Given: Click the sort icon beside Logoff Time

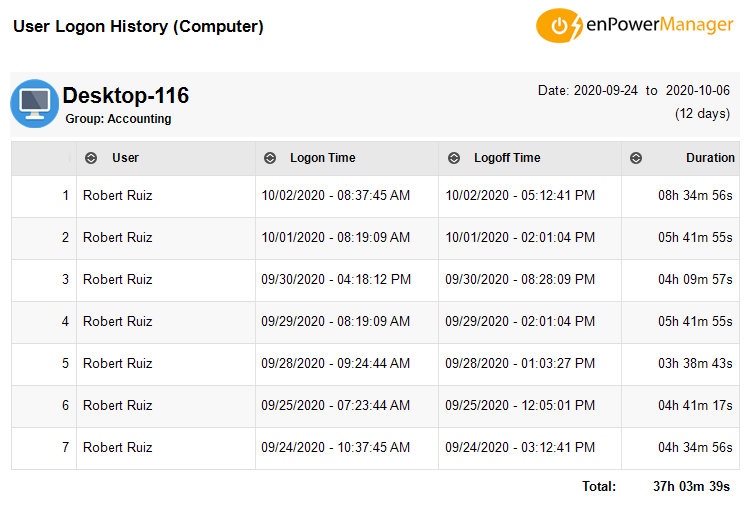Looking at the screenshot, I should (454, 158).
